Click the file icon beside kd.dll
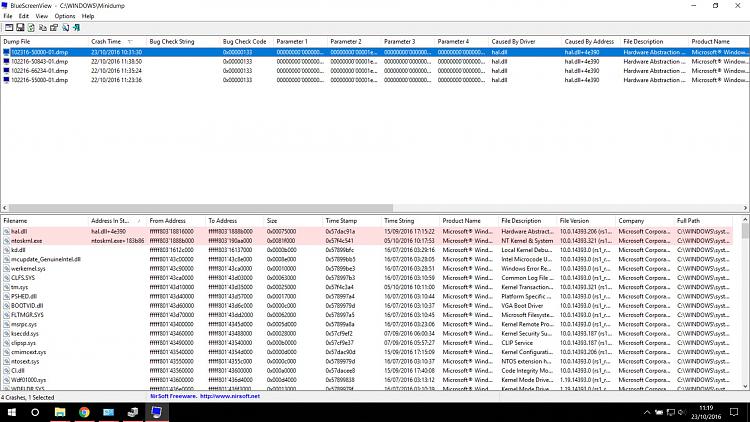Screen dimensions: 750x422 [x=6, y=250]
